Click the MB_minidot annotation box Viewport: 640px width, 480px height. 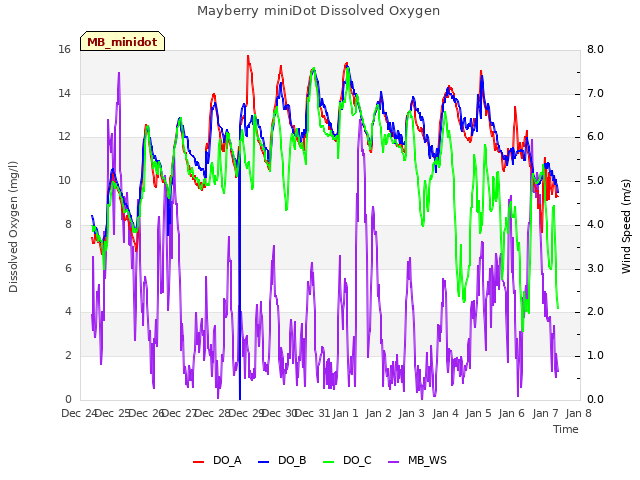[x=122, y=41]
